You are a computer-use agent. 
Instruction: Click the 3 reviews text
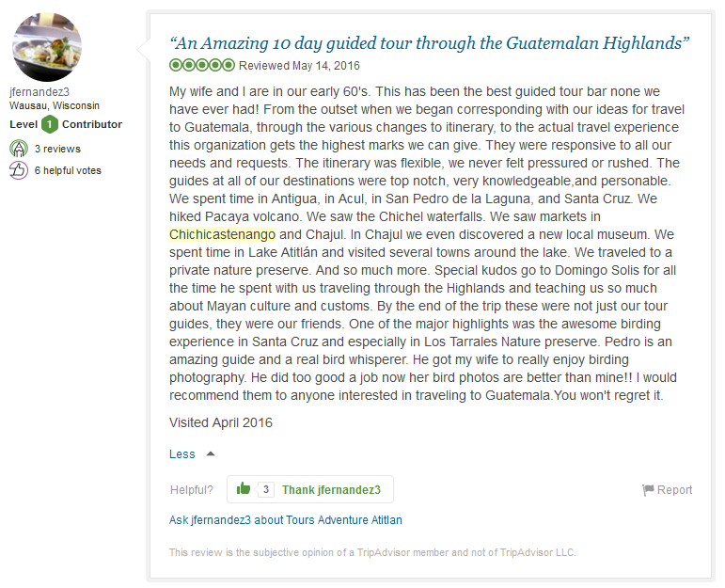pos(57,149)
